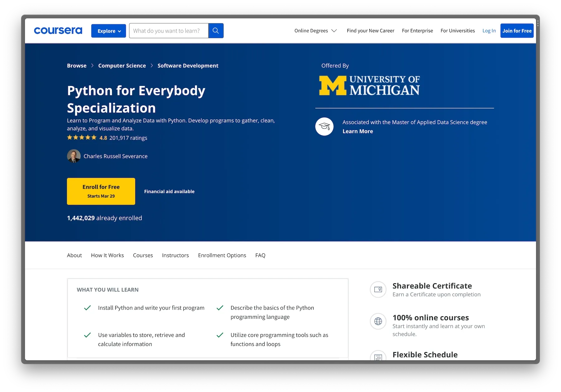Click the '100% online courses' heading

pos(430,318)
